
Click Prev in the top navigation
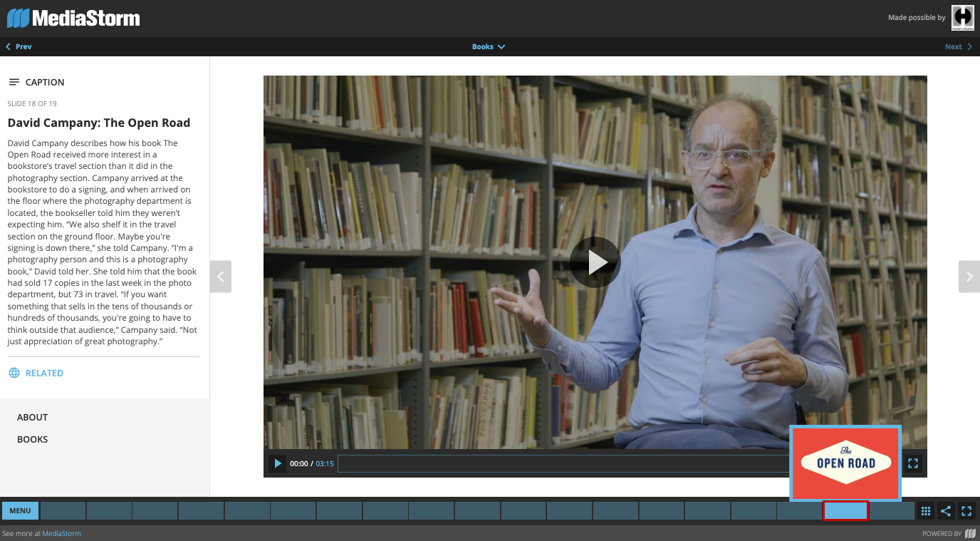(x=19, y=47)
